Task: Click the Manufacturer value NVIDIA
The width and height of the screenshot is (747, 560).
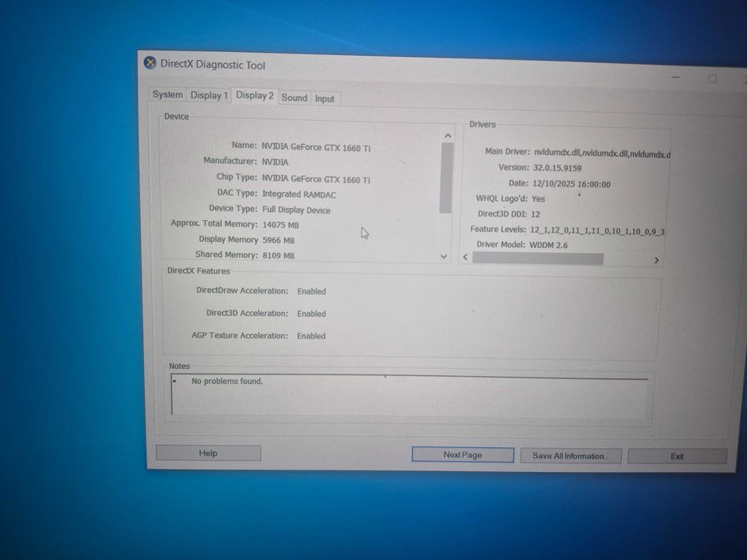Action: coord(275,162)
